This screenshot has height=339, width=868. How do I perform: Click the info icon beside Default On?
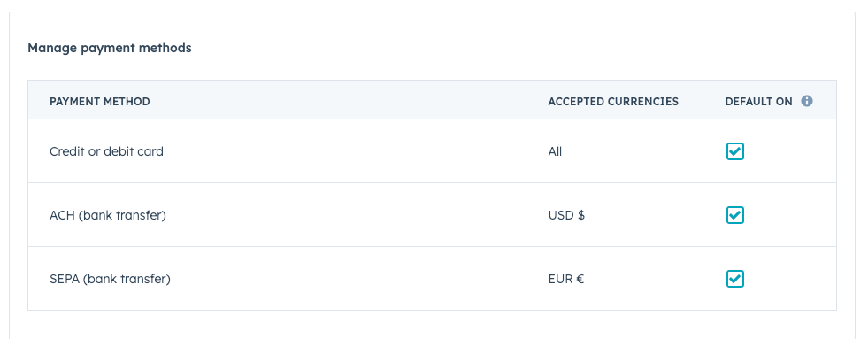[x=807, y=102]
